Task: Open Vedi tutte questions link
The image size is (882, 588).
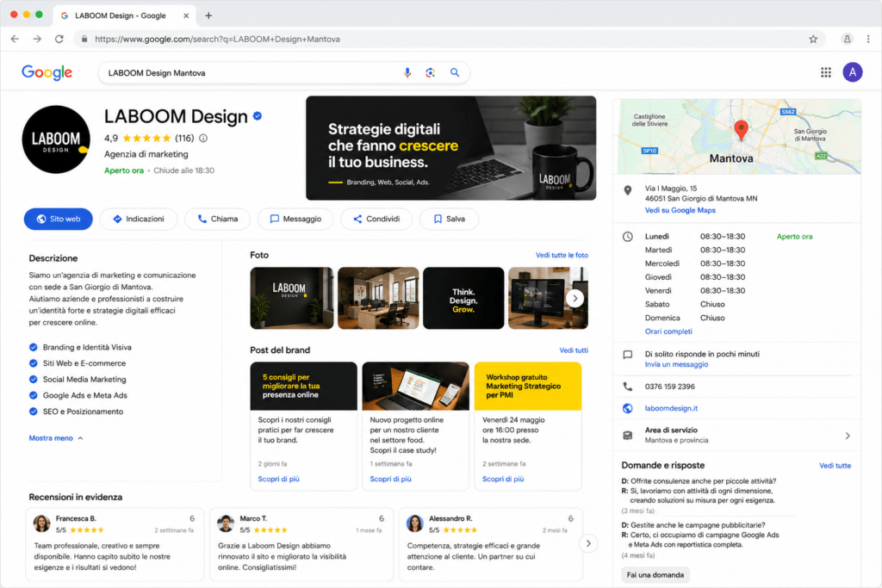Action: coord(835,466)
